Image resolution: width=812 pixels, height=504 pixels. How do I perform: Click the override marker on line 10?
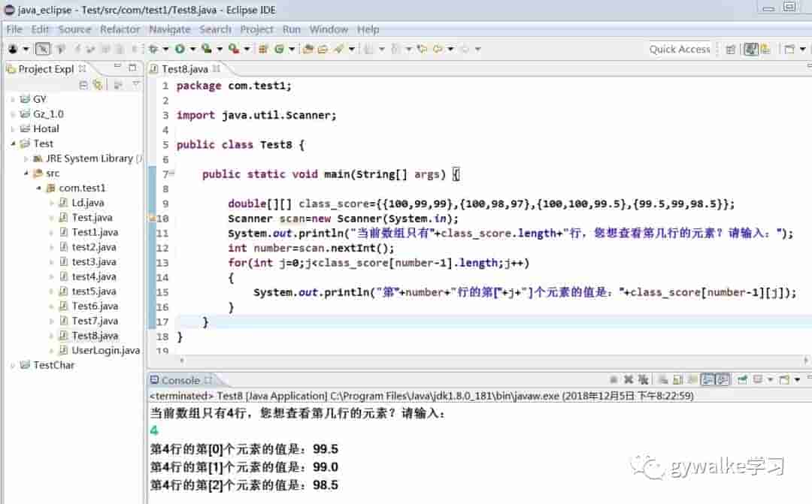[x=152, y=219]
